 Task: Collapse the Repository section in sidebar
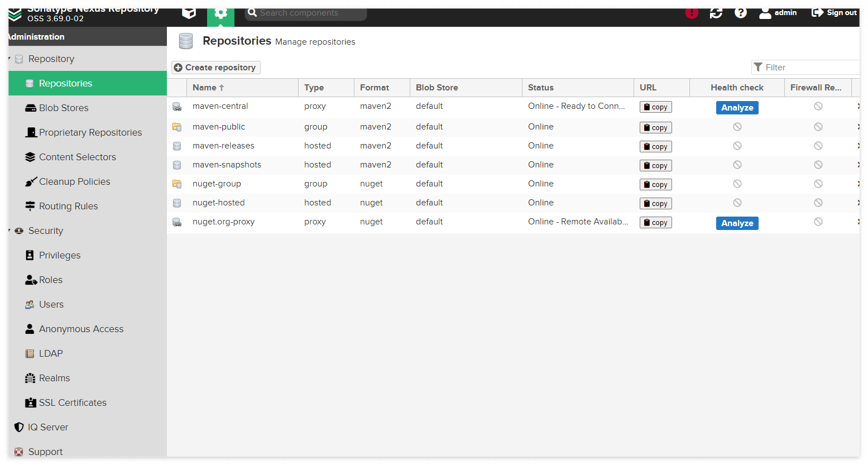[10, 59]
